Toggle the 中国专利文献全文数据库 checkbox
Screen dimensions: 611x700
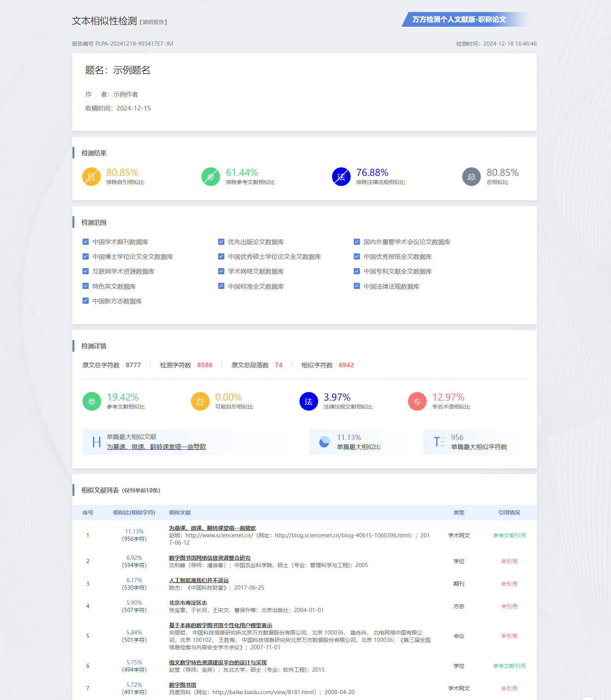click(x=357, y=271)
